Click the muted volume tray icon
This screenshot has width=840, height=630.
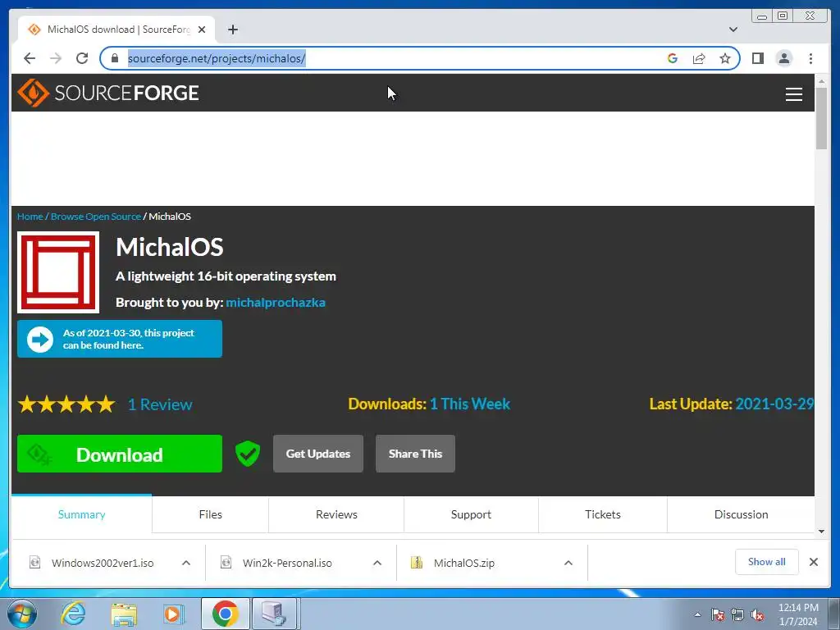pos(757,614)
